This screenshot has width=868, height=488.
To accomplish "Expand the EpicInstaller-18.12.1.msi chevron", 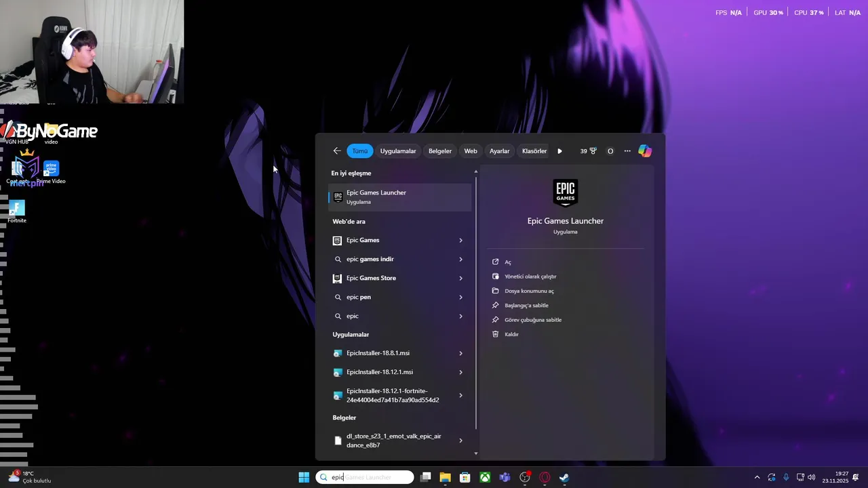I will point(460,372).
